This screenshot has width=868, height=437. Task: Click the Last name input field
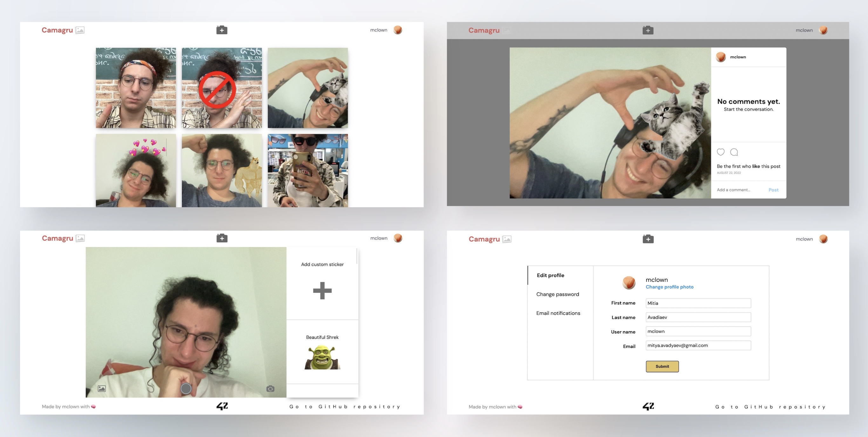click(698, 317)
